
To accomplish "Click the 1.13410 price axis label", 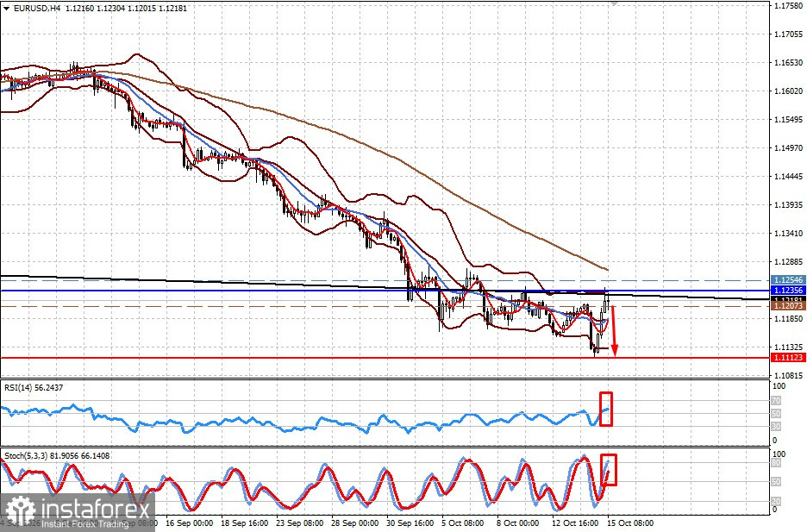I will pos(789,234).
